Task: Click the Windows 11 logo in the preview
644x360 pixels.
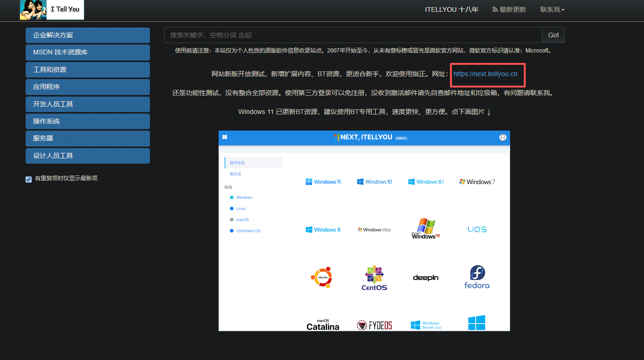Action: [323, 181]
